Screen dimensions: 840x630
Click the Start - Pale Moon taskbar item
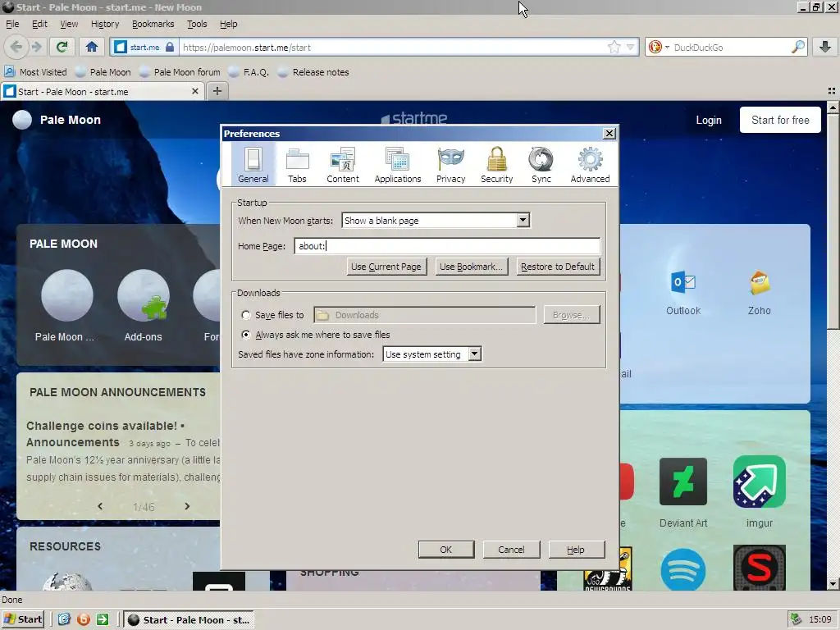coord(189,620)
